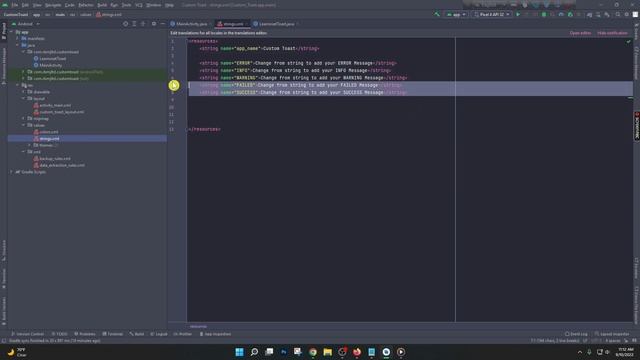Click the green inspection checkmark icon

(x=629, y=42)
